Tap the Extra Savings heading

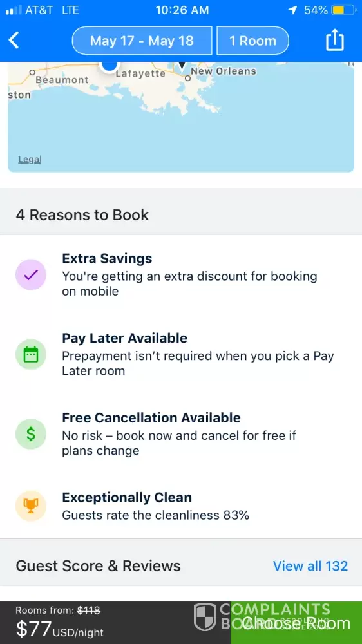pos(107,258)
